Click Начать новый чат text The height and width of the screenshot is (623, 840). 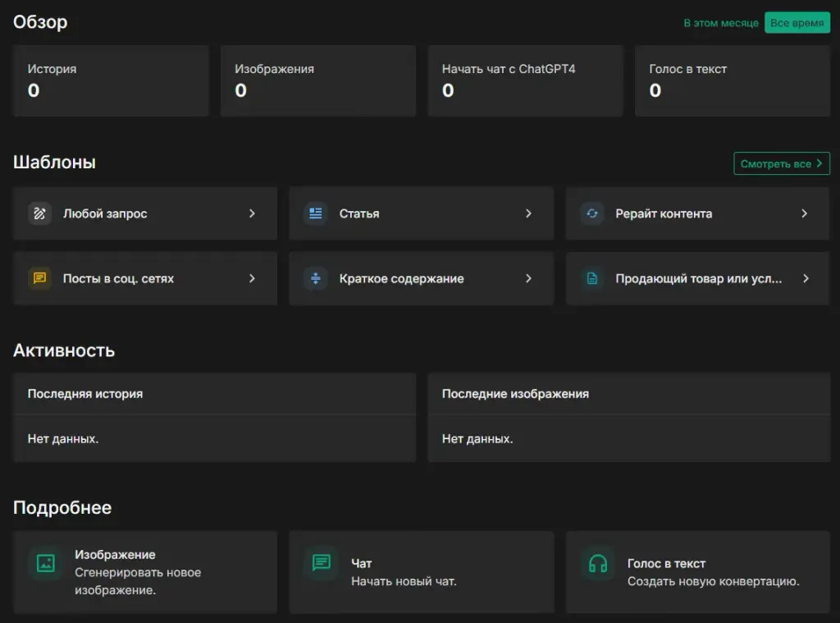coord(404,581)
